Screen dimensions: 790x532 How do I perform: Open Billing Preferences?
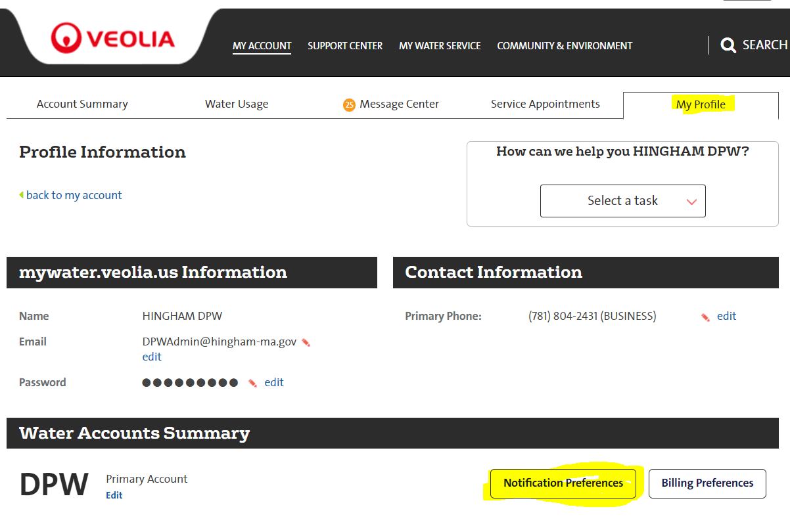click(x=707, y=483)
